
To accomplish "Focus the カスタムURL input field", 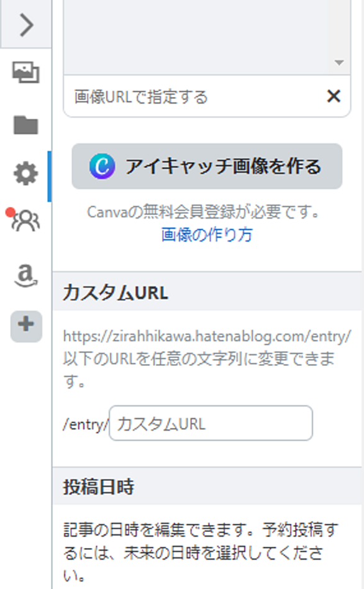I will pos(211,423).
